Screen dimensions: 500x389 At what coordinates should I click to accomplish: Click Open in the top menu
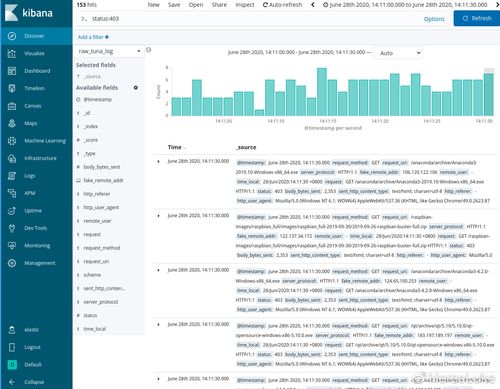point(196,5)
